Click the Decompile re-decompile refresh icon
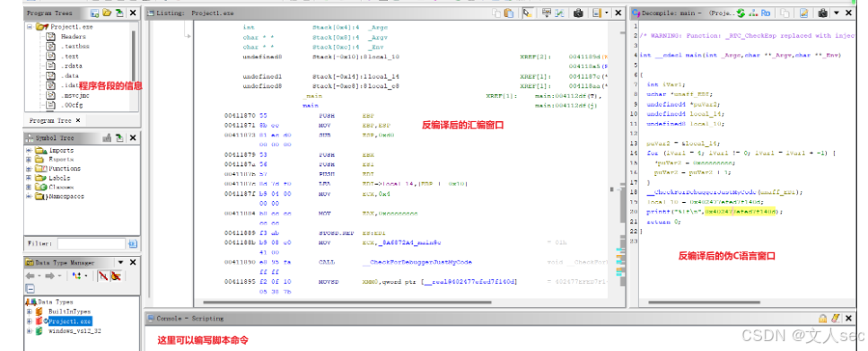868x351 pixels. coord(741,13)
